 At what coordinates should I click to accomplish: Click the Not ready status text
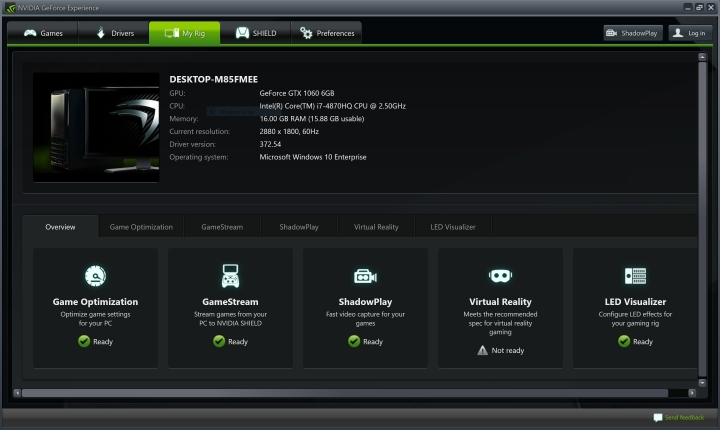[508, 351]
